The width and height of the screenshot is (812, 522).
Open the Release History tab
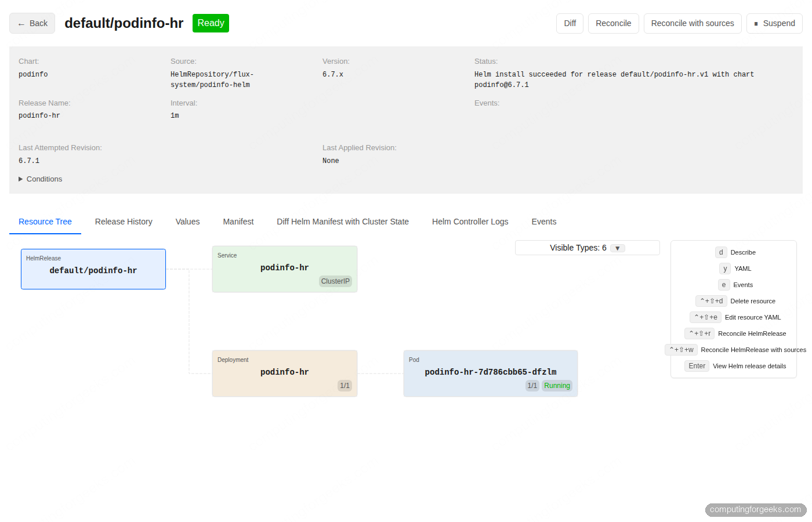124,222
